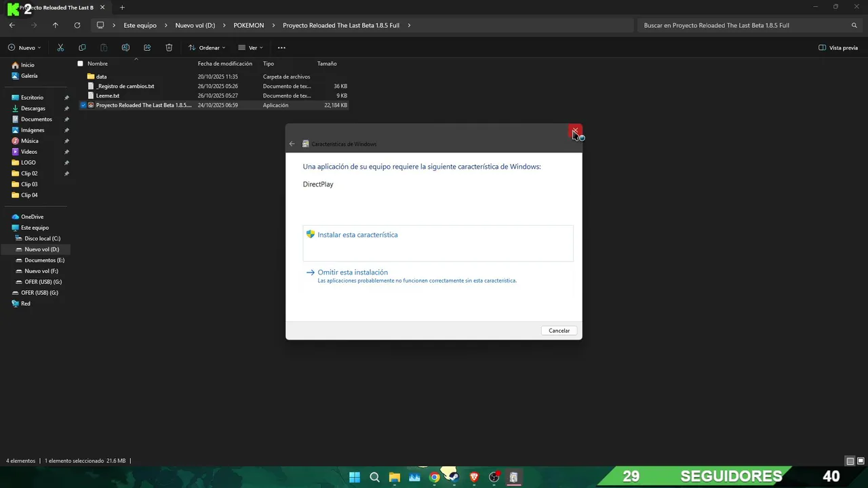Screen dimensions: 868x488
Task: Open Steam from the taskbar
Action: pos(454,477)
